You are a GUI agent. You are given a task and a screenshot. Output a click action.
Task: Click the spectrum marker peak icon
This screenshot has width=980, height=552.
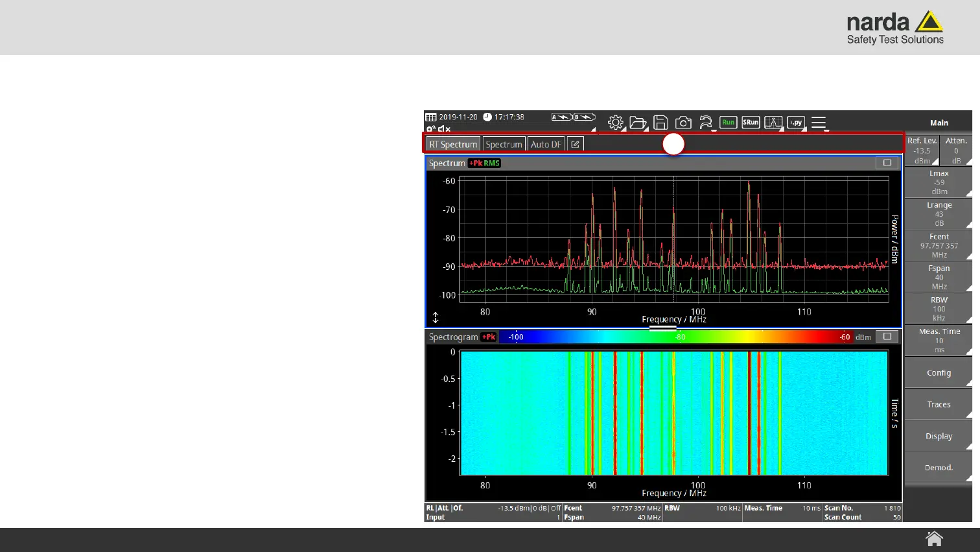point(773,123)
